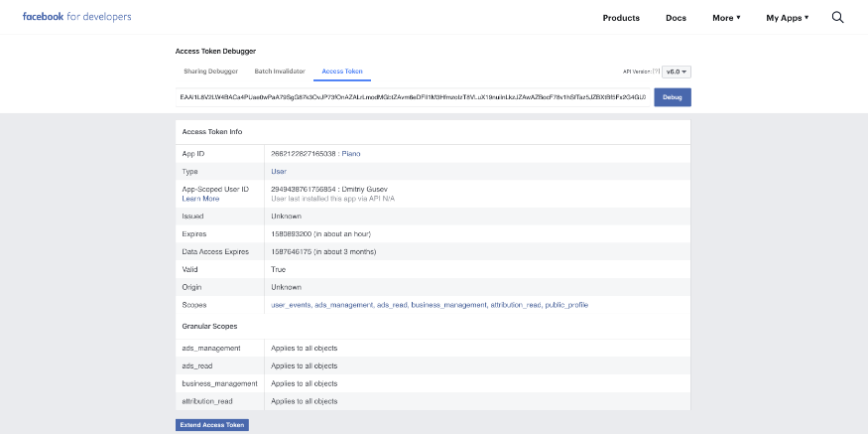
Task: Select the Issued value Unknown
Action: (x=287, y=217)
